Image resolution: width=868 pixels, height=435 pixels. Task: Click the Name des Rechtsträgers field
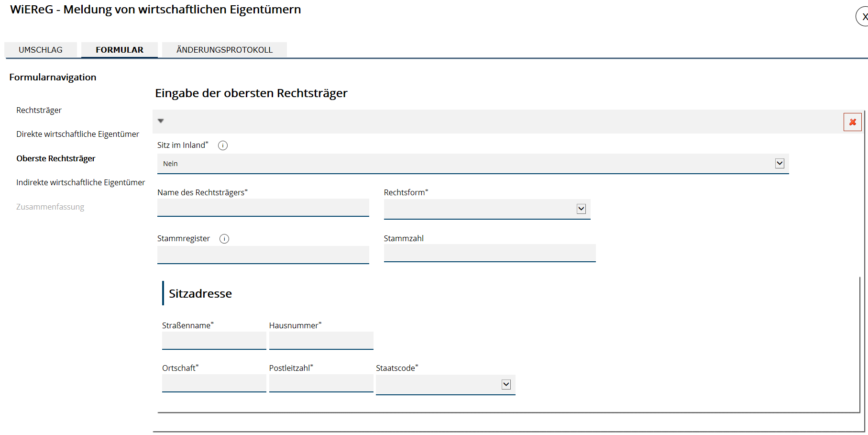click(263, 208)
